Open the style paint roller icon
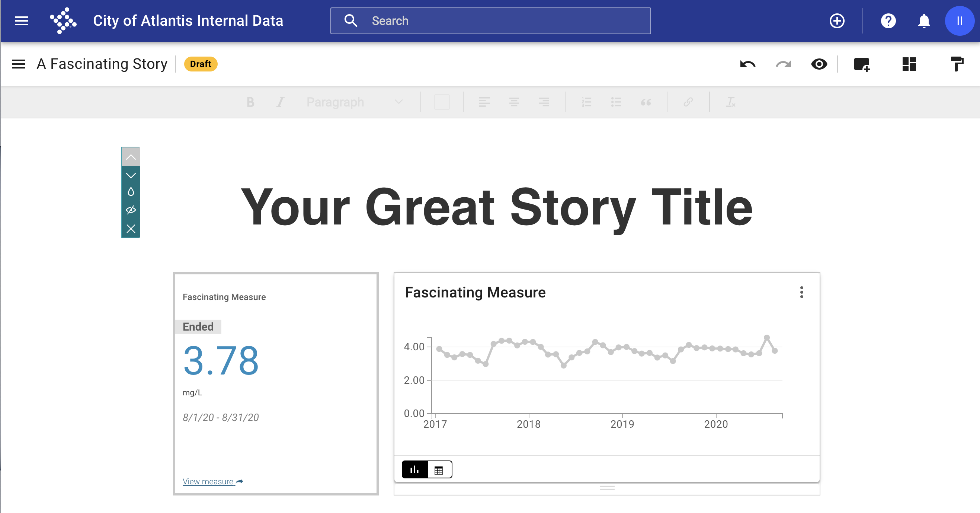980x513 pixels. coord(957,64)
